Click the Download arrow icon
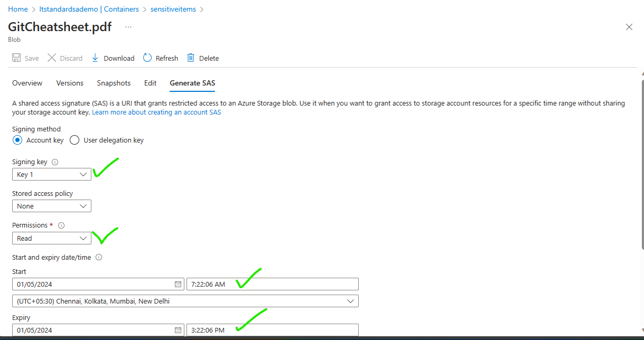 coord(95,58)
